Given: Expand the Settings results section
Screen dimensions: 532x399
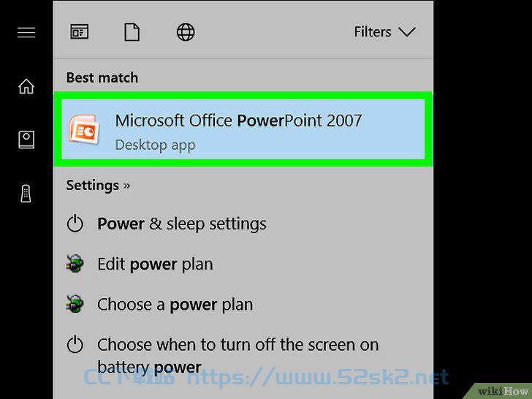Looking at the screenshot, I should 98,186.
